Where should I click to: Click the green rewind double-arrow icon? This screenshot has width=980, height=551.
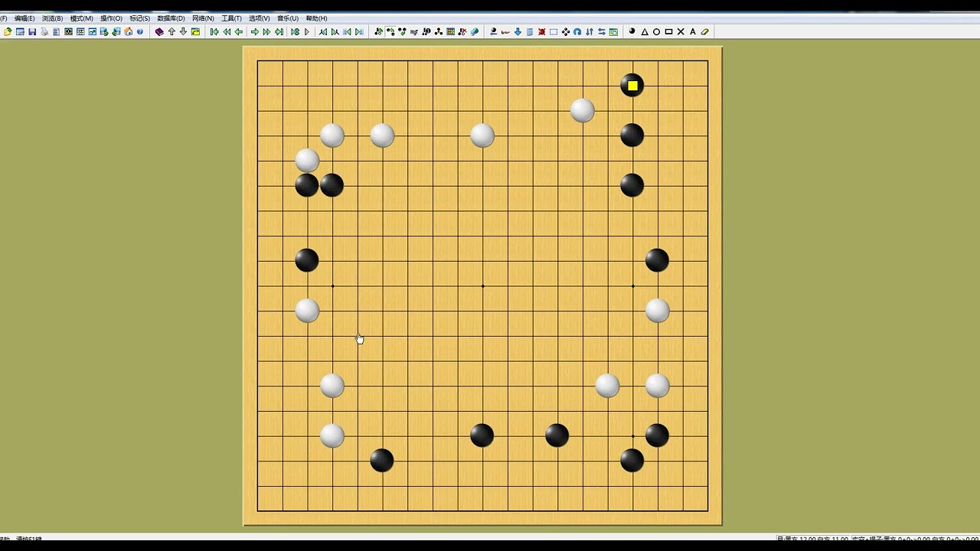tap(227, 32)
